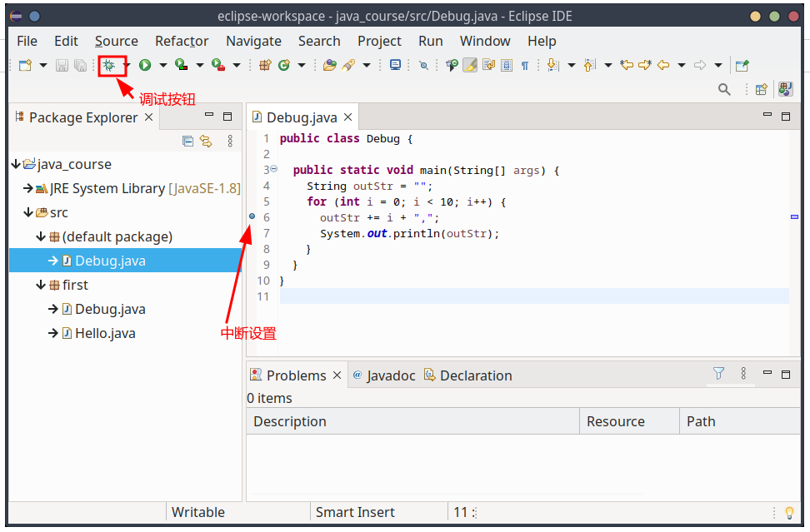Open the dropdown arrow next to Run
Viewport: 810px width, 532px height.
[162, 65]
